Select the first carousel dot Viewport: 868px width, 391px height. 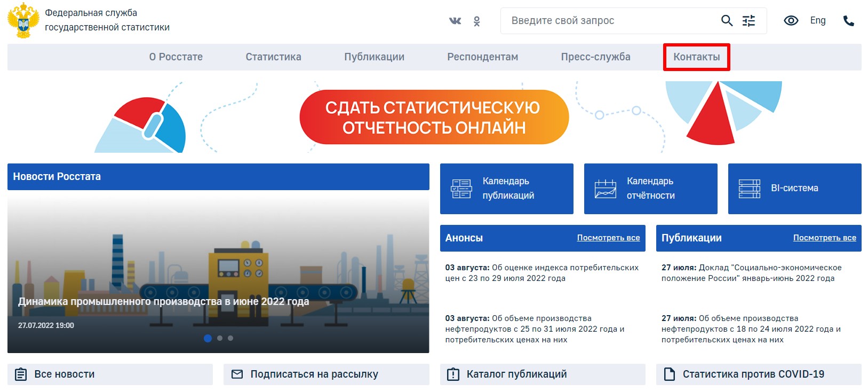(x=208, y=338)
